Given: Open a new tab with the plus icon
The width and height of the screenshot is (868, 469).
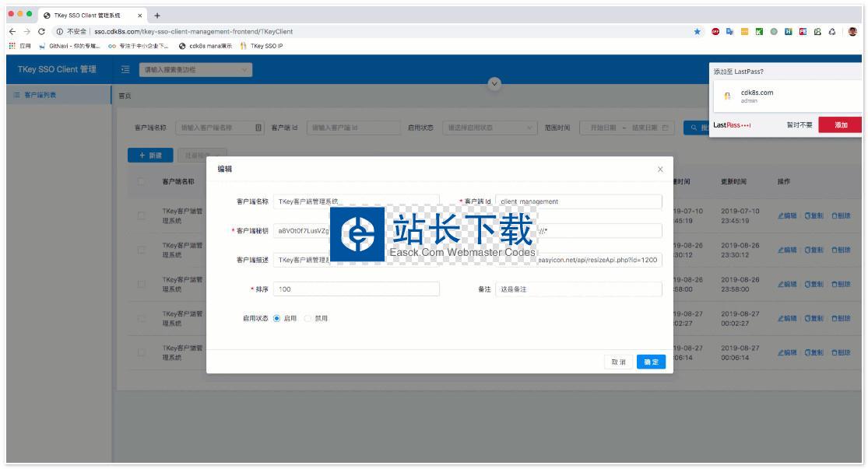Looking at the screenshot, I should pos(157,16).
